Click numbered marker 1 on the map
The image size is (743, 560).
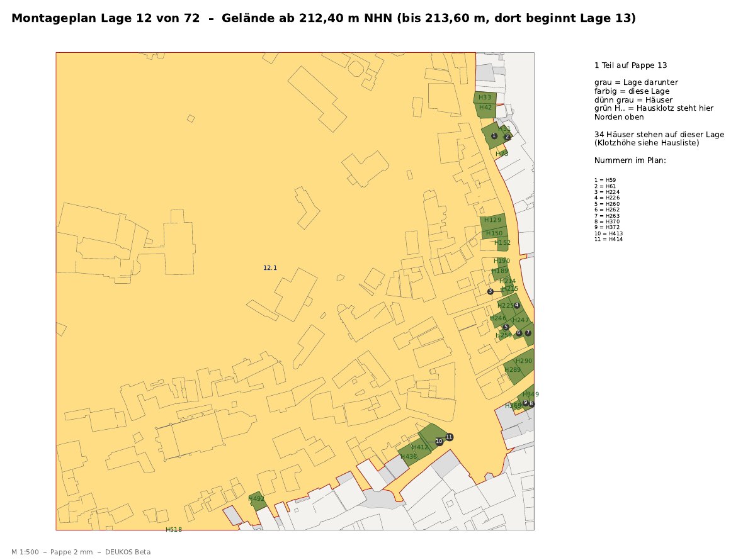pyautogui.click(x=494, y=136)
